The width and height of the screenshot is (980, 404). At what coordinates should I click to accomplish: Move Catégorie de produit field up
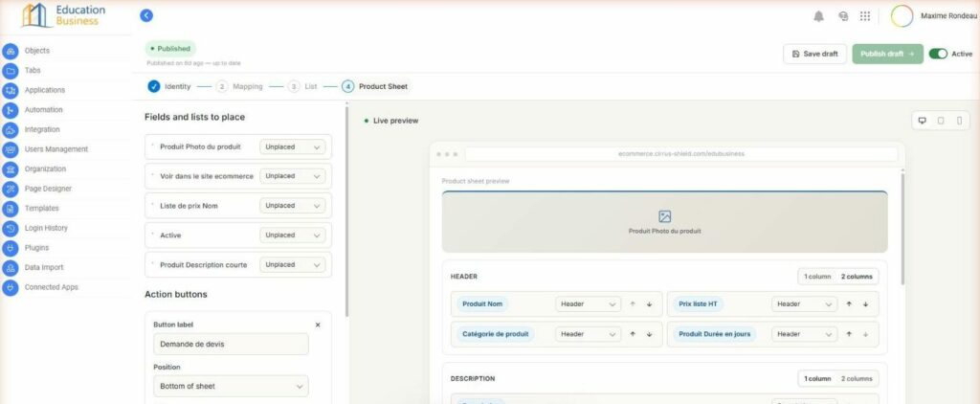[x=633, y=334]
